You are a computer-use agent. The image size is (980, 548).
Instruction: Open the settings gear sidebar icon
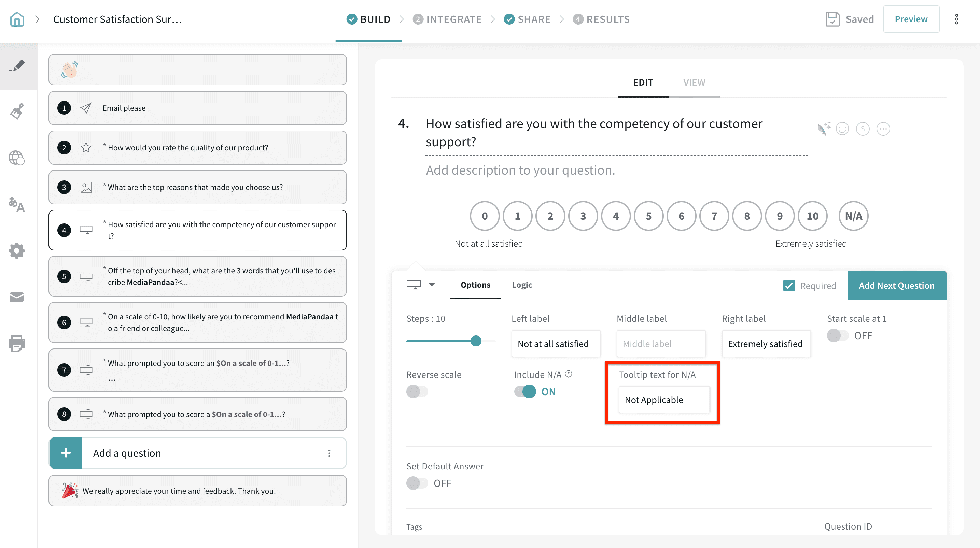click(x=17, y=251)
